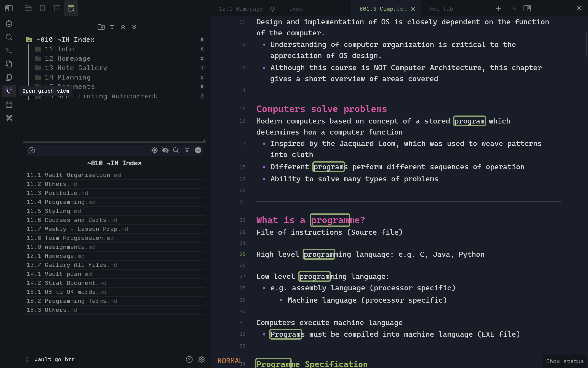
Task: Switch to the New tab tab
Action: [441, 9]
